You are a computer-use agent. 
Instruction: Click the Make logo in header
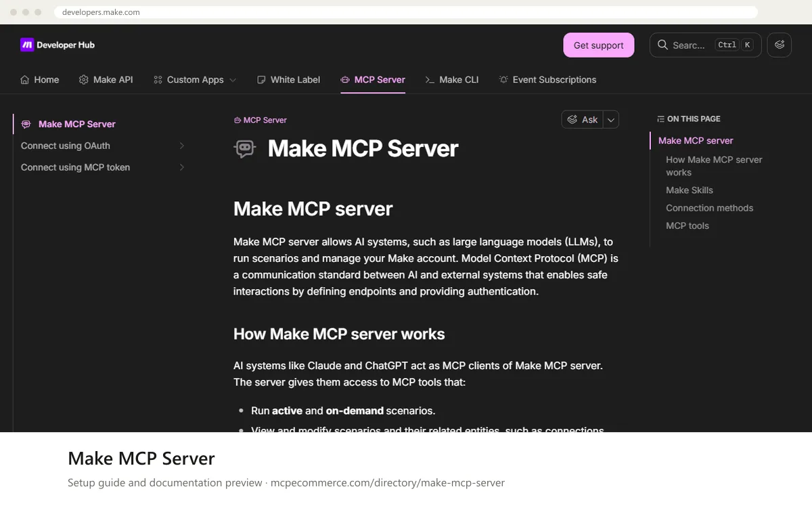coord(27,45)
